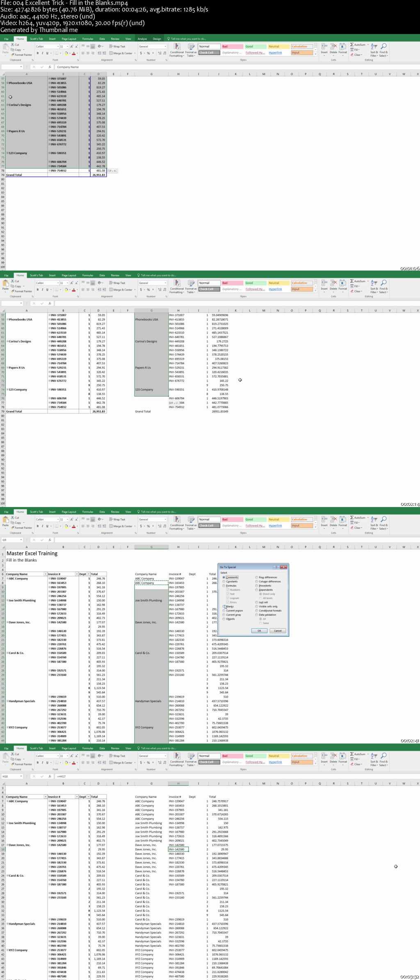Click Sort & Filter in the 00:02:41 frame
This screenshot has height=980, width=420.
374,522
